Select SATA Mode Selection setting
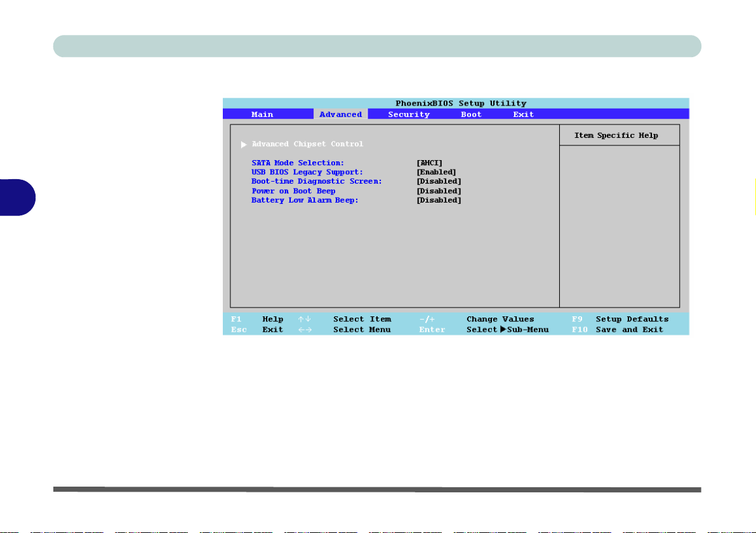This screenshot has width=756, height=533. (x=298, y=163)
